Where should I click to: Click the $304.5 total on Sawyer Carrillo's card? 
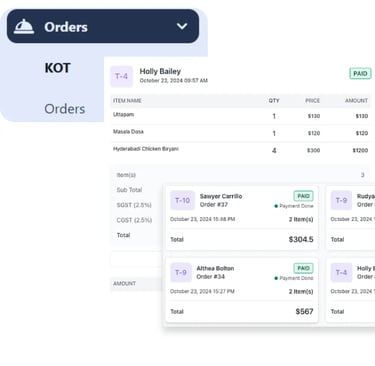301,239
